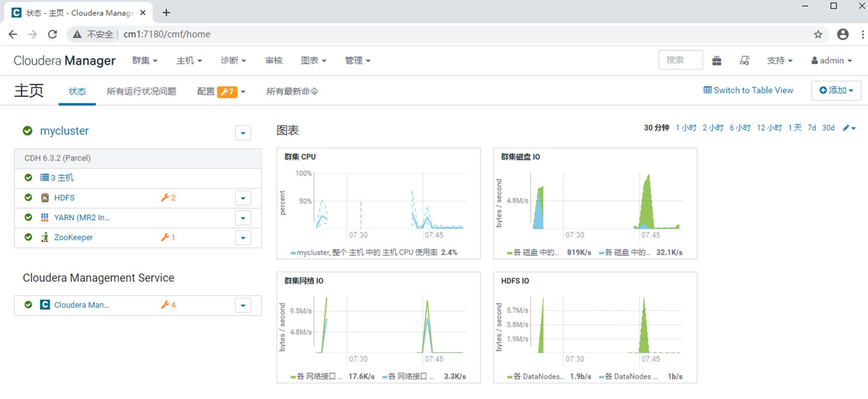Open the admin user dropdown
Image resolution: width=868 pixels, height=399 pixels.
(832, 61)
